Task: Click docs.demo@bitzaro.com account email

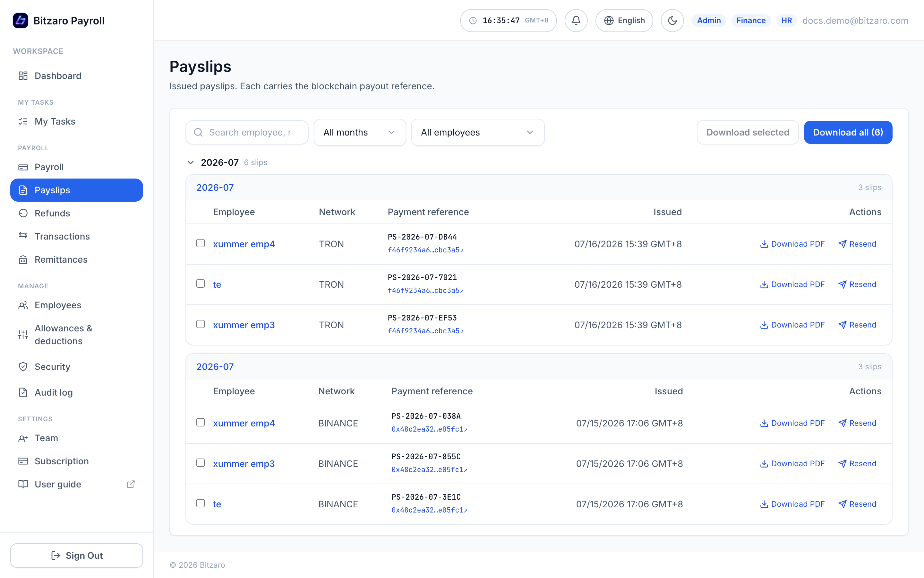Action: 855,21
